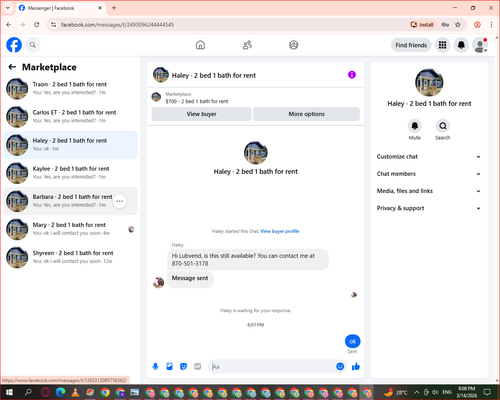Select the Messenger | Facebook tab
The height and width of the screenshot is (400, 500).
[x=61, y=8]
